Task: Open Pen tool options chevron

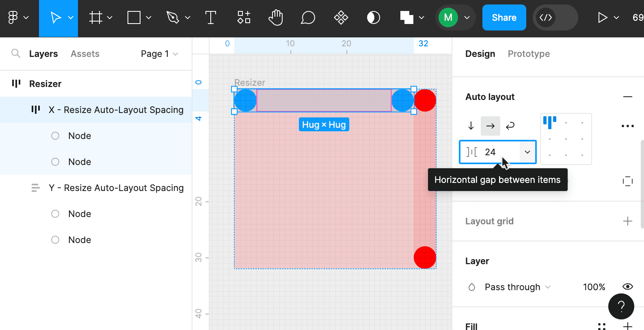Action: 188,18
